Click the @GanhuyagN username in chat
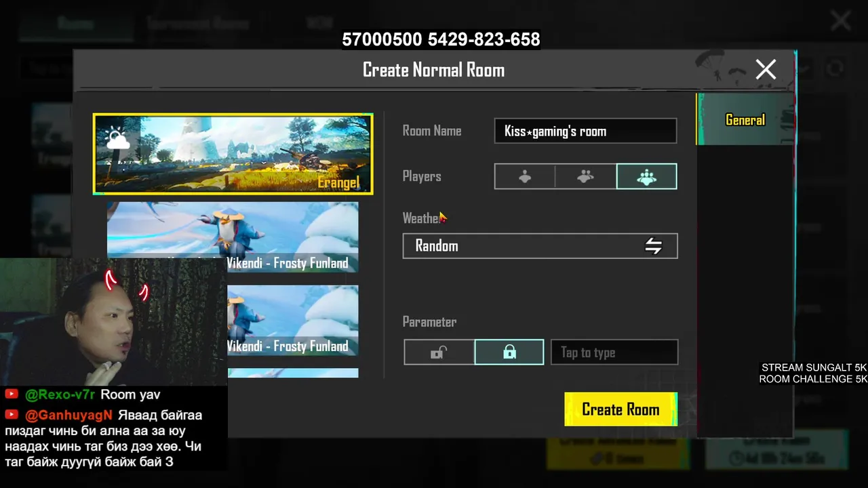Viewport: 868px width, 488px height. click(x=68, y=415)
